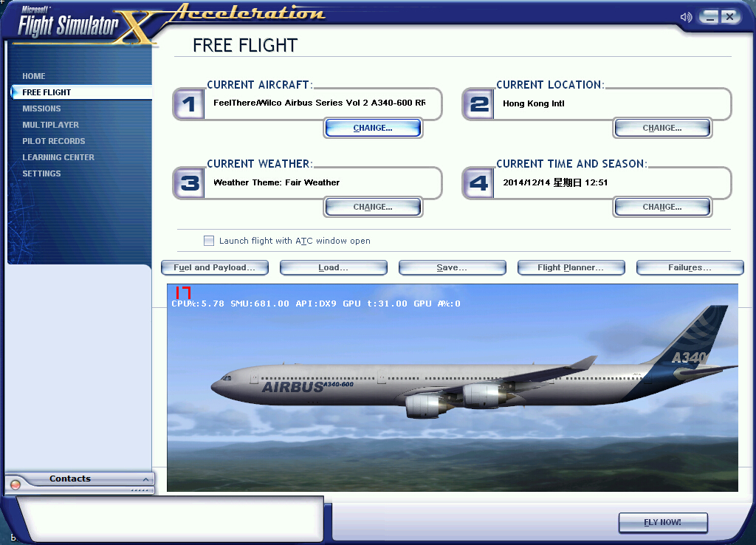Click the aircraft name FeelThere/Wilco Airbus text

click(319, 103)
